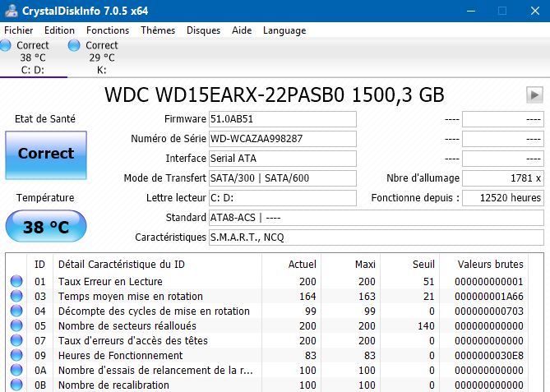The height and width of the screenshot is (392, 550).
Task: Select row Nombre de recalibration
Action: [x=268, y=385]
